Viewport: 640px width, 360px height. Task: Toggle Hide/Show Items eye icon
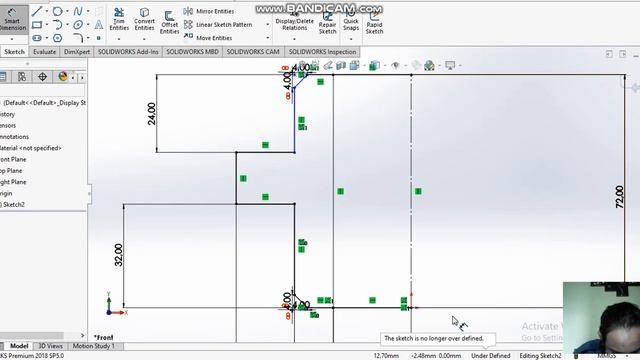(x=395, y=65)
